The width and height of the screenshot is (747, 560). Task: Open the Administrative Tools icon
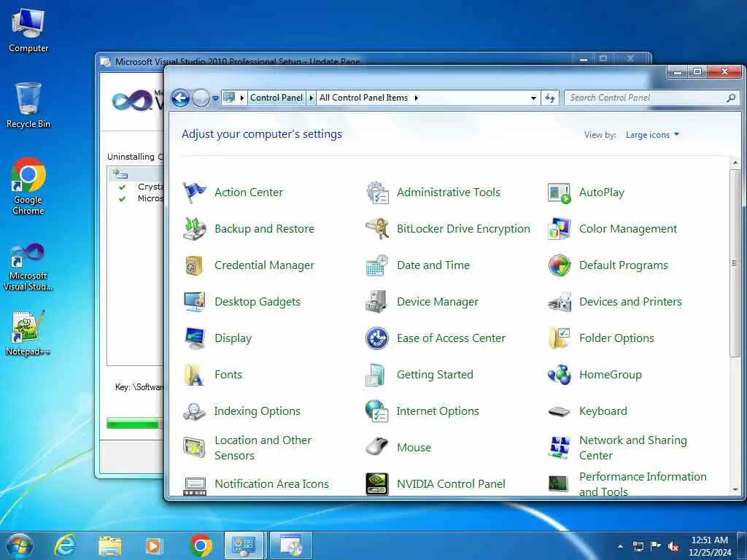pos(377,192)
